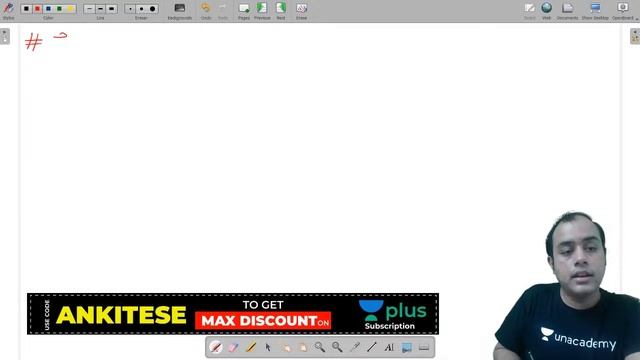640x360 pixels.
Task: Select the Pen tool in bottom palette
Action: click(x=216, y=347)
